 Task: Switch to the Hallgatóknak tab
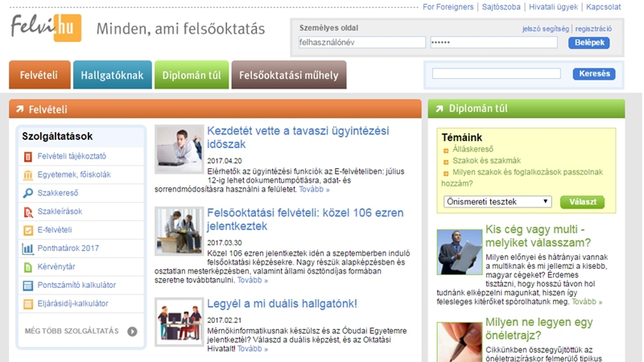coord(112,76)
